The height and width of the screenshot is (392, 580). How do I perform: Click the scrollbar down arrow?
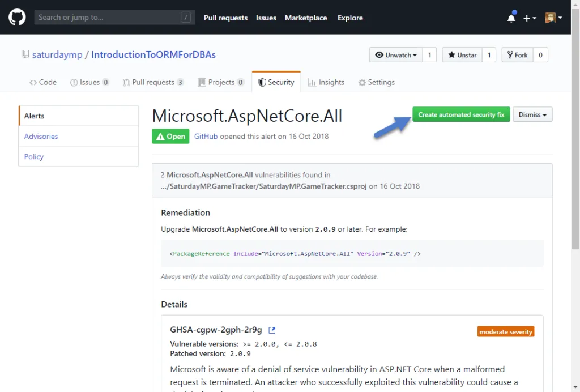coord(575,388)
